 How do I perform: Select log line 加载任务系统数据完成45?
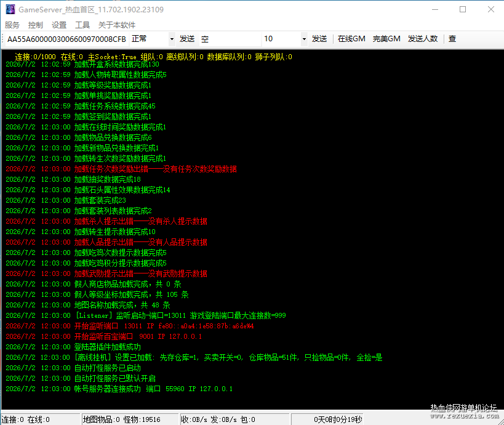81,106
